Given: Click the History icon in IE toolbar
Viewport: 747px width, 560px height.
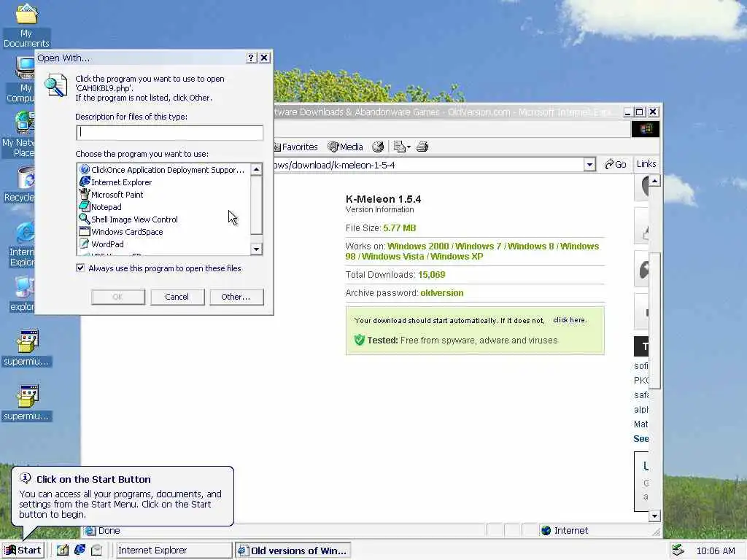Looking at the screenshot, I should tap(378, 147).
